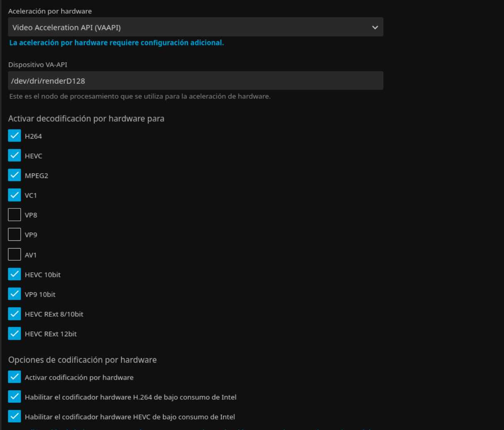Image resolution: width=504 pixels, height=430 pixels.
Task: Click the Activar codificación por hardware label
Action: pos(79,377)
